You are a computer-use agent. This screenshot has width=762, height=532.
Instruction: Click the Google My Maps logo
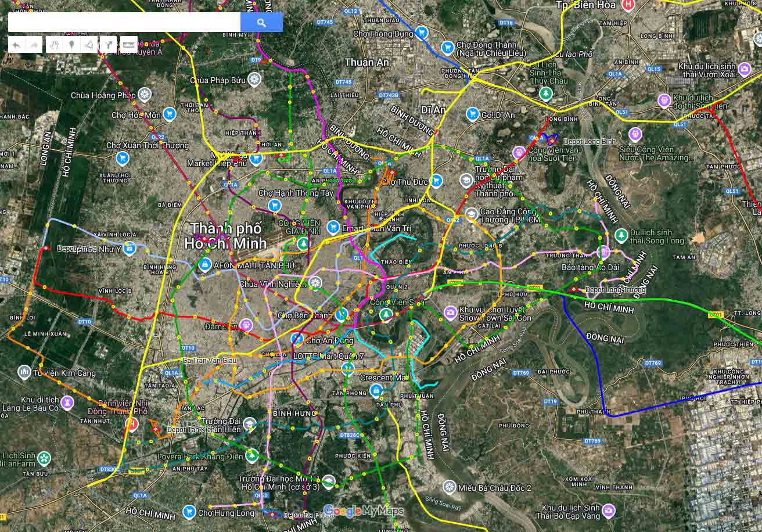363,511
